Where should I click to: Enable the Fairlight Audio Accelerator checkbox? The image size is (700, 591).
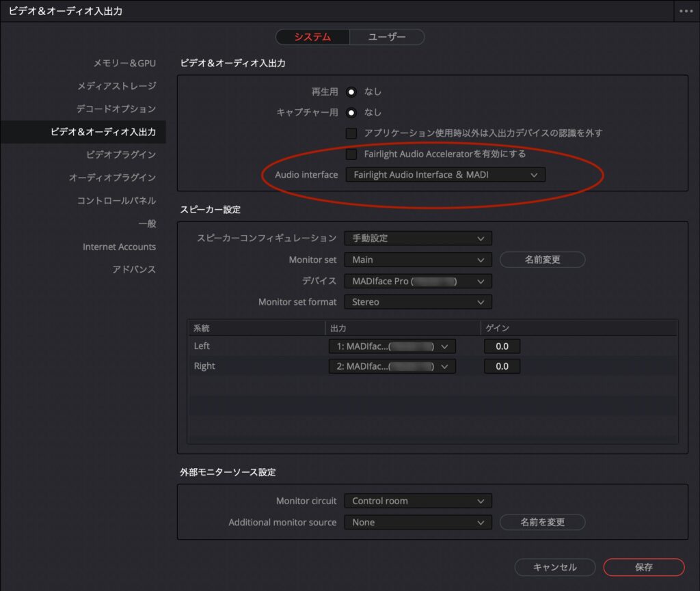(351, 154)
